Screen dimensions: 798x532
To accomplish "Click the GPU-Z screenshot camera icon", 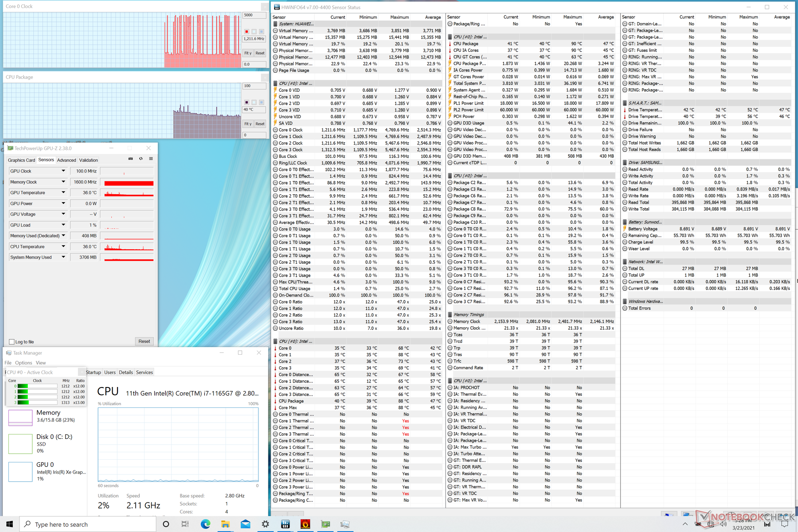I will 130,159.
